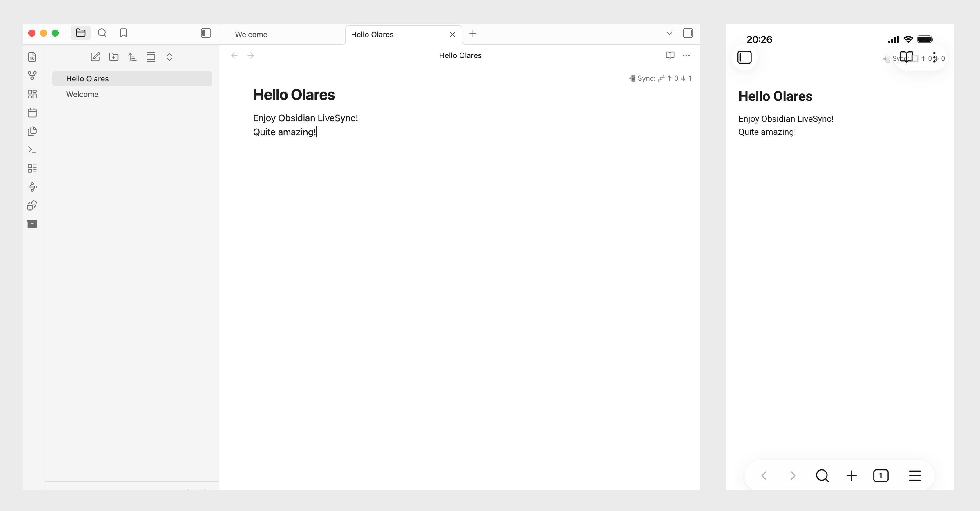Go back using mobile bottom bar arrow
Viewport: 980px width, 511px height.
tap(764, 476)
